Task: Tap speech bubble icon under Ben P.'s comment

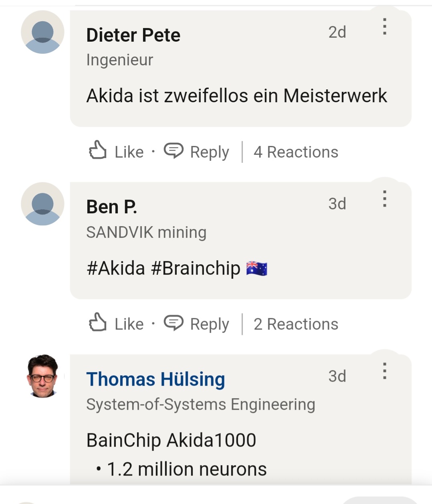Action: point(174,322)
